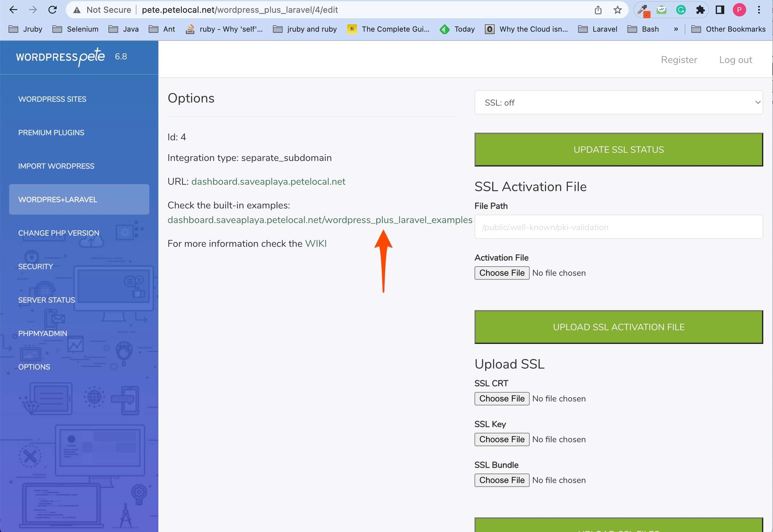Bookmark page with star icon
773x532 pixels.
click(617, 10)
